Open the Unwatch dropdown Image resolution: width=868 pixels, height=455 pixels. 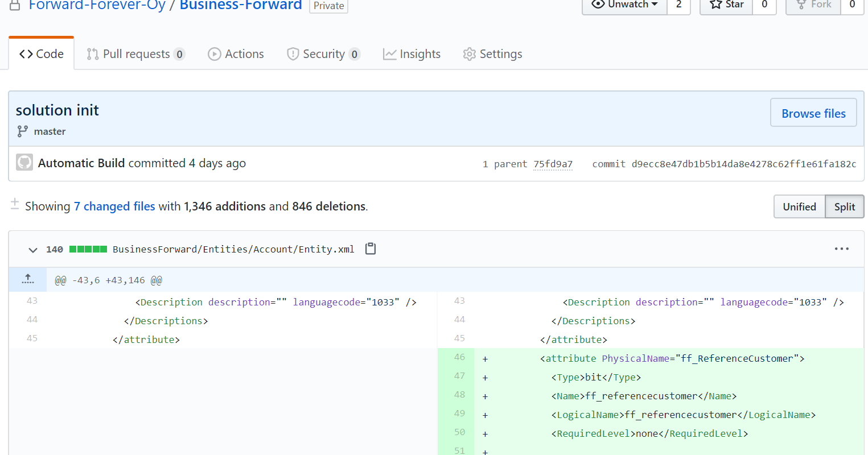(x=624, y=5)
